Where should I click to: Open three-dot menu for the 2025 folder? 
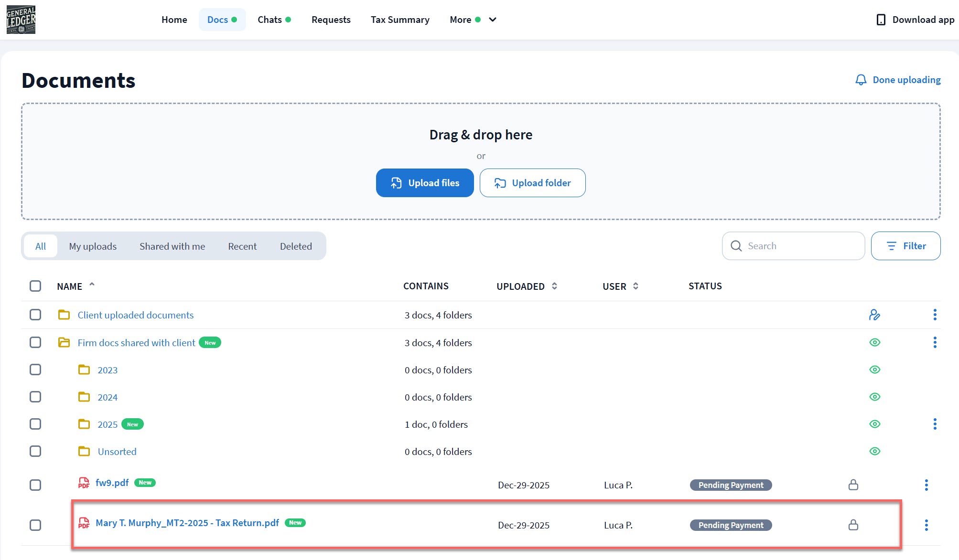coord(935,424)
